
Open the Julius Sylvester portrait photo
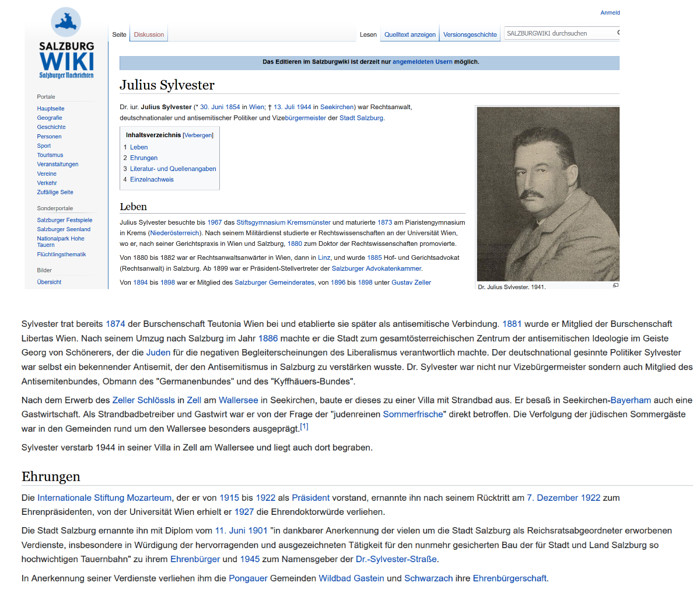click(548, 194)
